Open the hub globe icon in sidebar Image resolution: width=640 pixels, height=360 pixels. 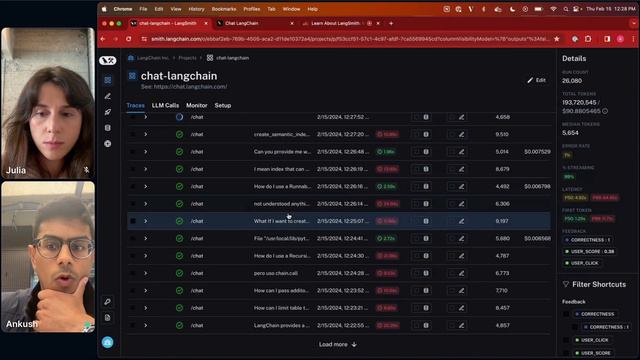tap(108, 144)
